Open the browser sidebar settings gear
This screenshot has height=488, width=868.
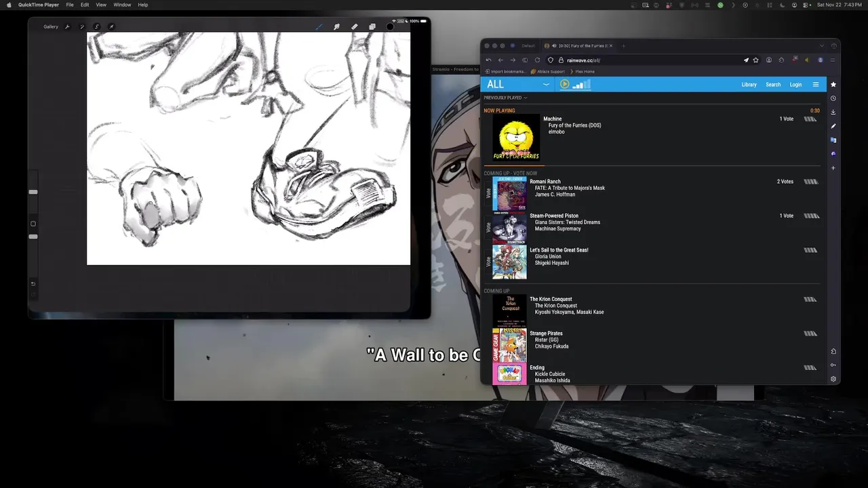tap(833, 379)
